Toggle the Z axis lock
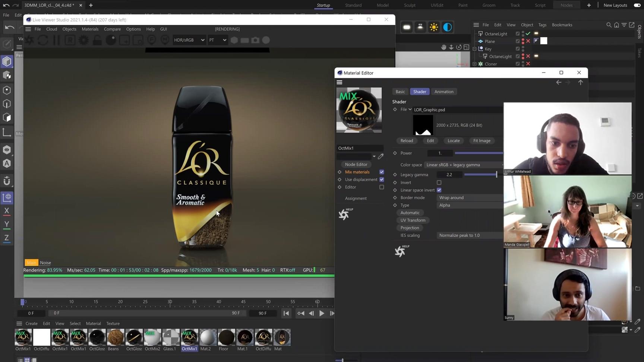 (x=7, y=238)
